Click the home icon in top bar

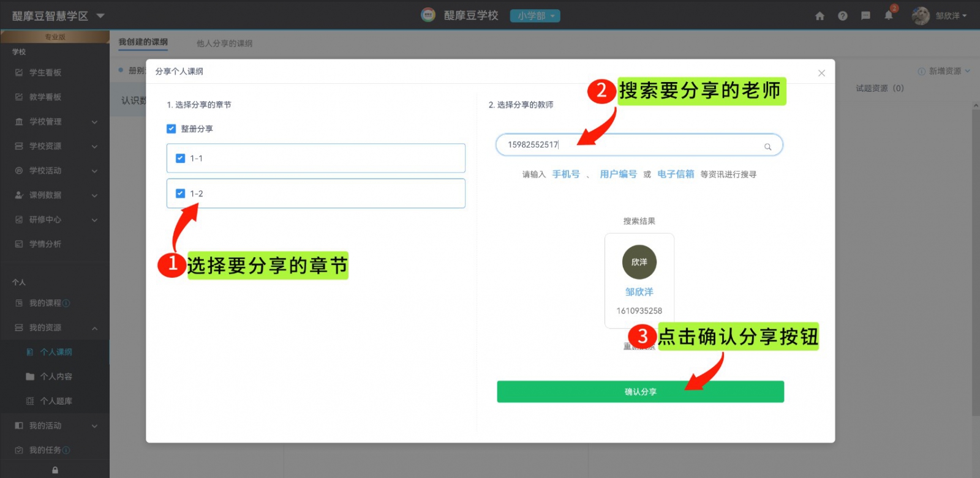pos(820,16)
